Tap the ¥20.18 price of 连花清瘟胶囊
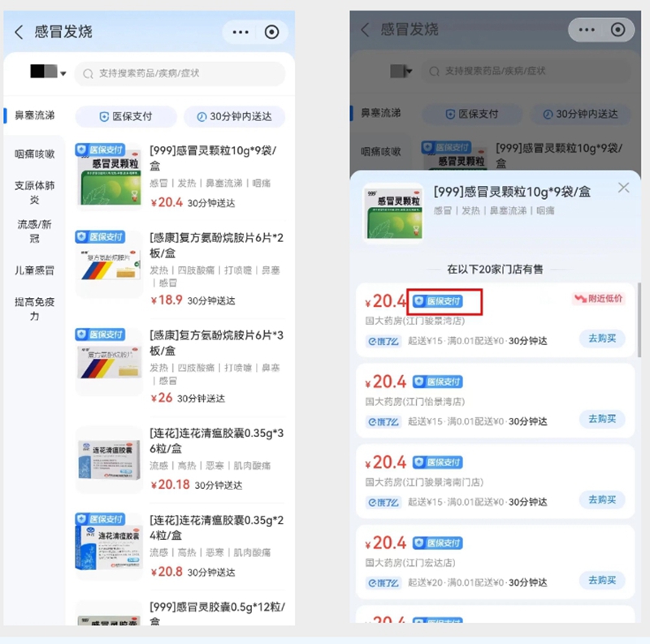The width and height of the screenshot is (650, 644). tap(170, 485)
